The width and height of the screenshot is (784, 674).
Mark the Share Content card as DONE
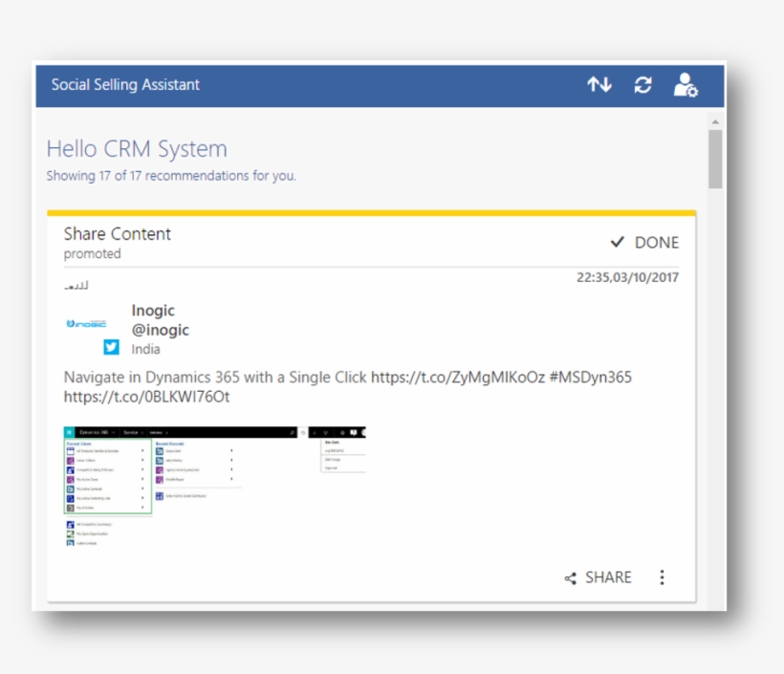pos(644,243)
